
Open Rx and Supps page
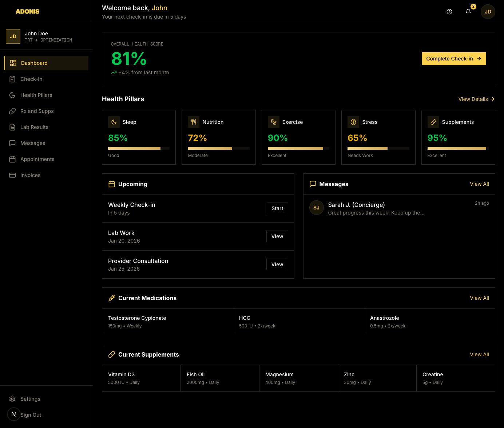point(37,111)
